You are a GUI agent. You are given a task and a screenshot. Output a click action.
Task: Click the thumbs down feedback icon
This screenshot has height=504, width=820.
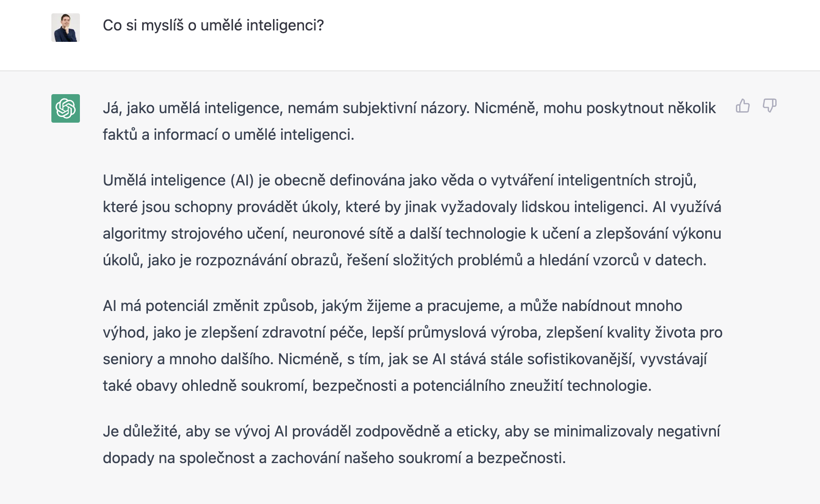[770, 106]
